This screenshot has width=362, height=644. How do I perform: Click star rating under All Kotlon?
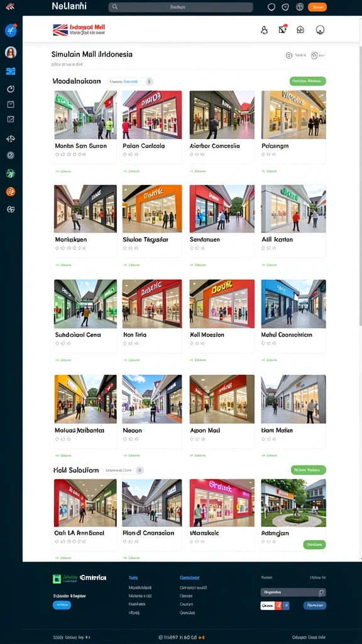coord(269,248)
